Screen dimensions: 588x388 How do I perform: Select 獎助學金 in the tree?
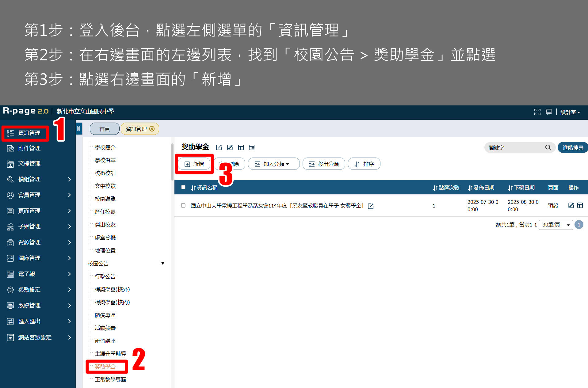coord(105,367)
